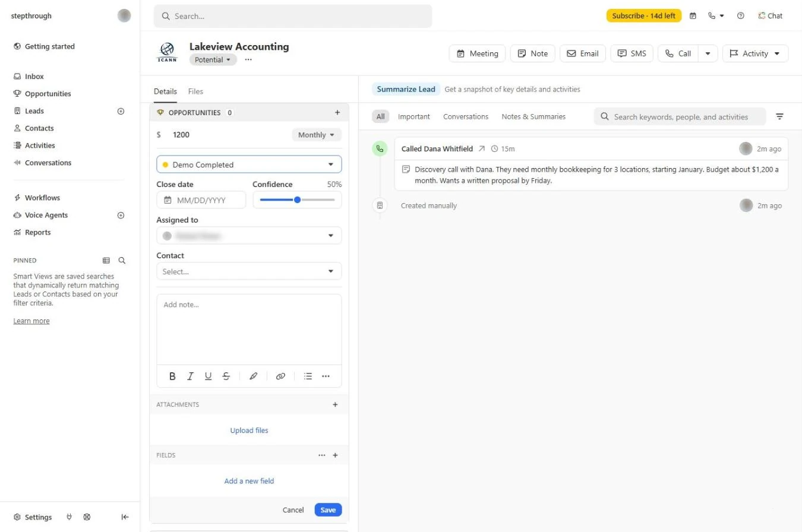Add a new lead from sidebar plus
This screenshot has width=802, height=532.
[x=121, y=111]
